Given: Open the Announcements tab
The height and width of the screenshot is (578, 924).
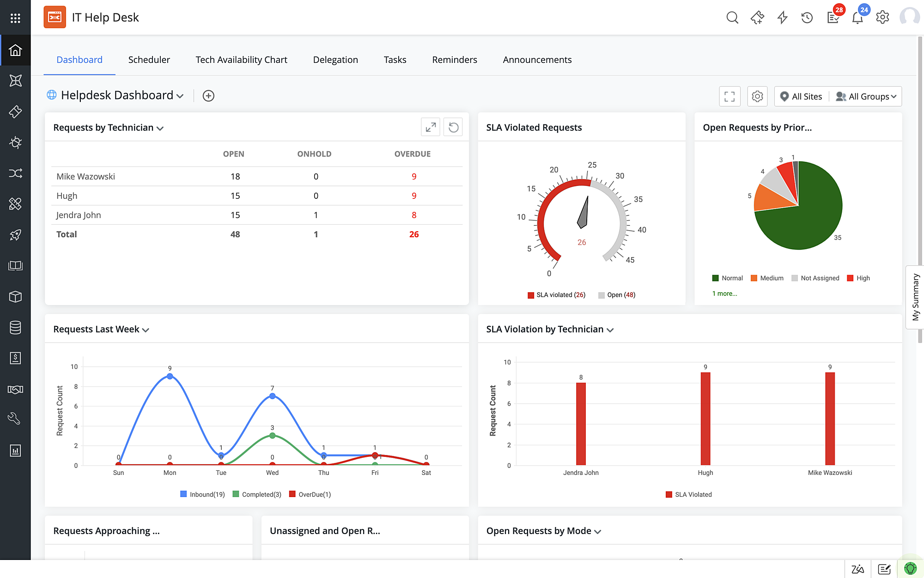Looking at the screenshot, I should [537, 60].
